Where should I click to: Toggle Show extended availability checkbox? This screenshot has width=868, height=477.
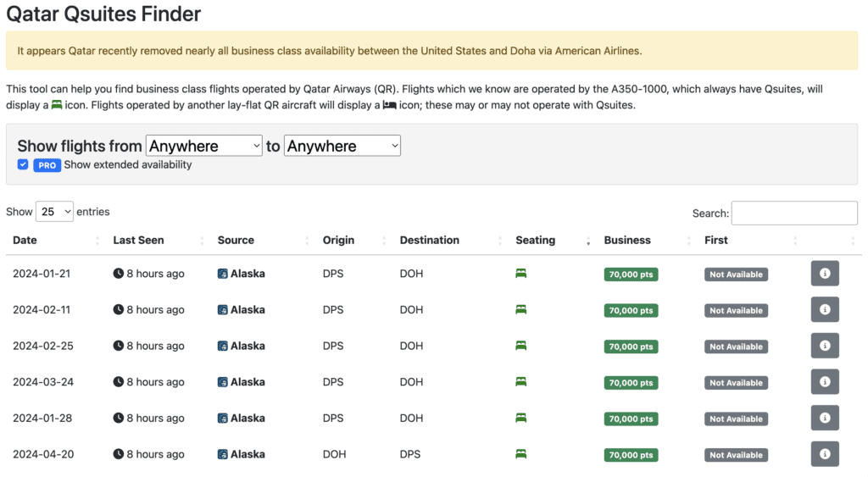(x=23, y=164)
